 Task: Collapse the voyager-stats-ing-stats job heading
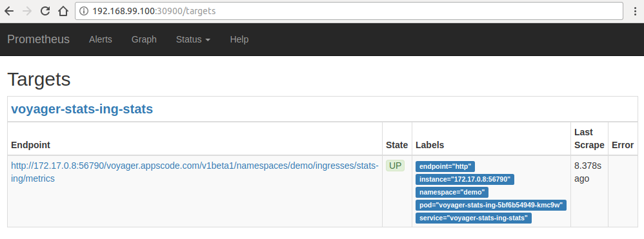[x=82, y=109]
